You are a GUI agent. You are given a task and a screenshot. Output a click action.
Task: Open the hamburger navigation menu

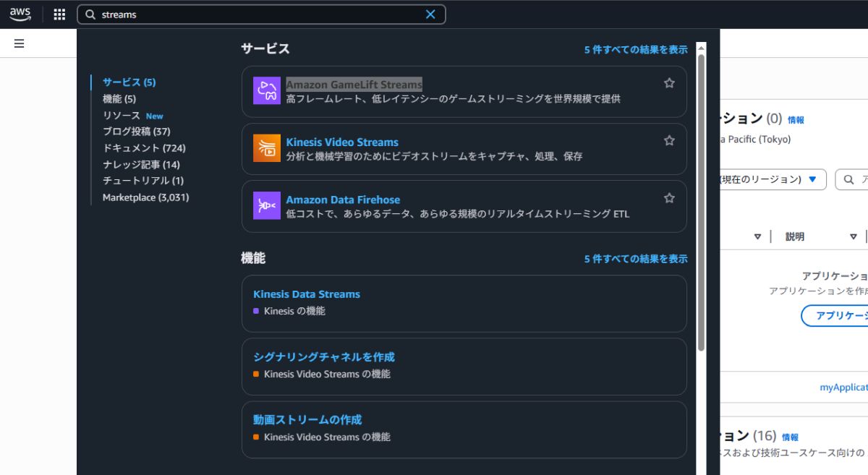pyautogui.click(x=20, y=43)
